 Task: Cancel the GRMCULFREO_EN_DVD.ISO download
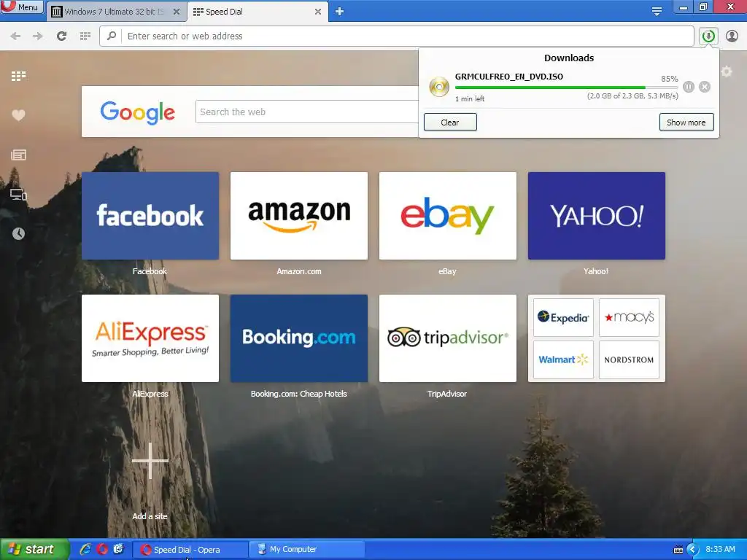click(705, 87)
